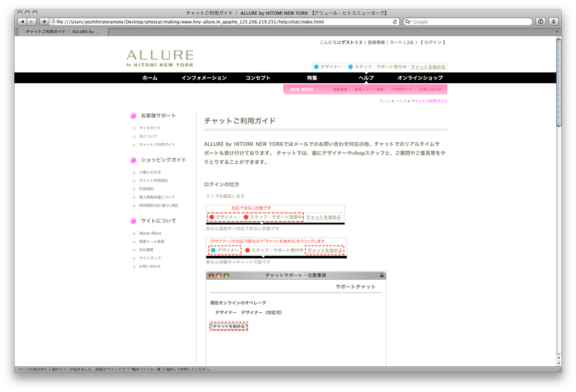Click the reload icon in address bar
This screenshot has height=392, width=576.
[396, 22]
